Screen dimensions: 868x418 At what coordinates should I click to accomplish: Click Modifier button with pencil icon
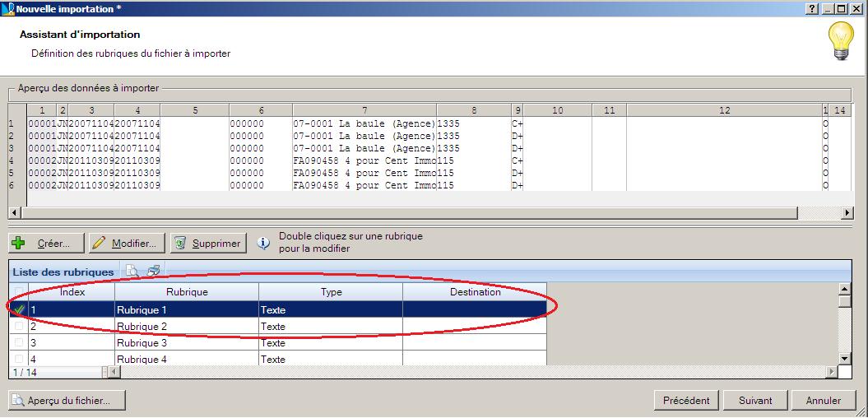click(128, 243)
